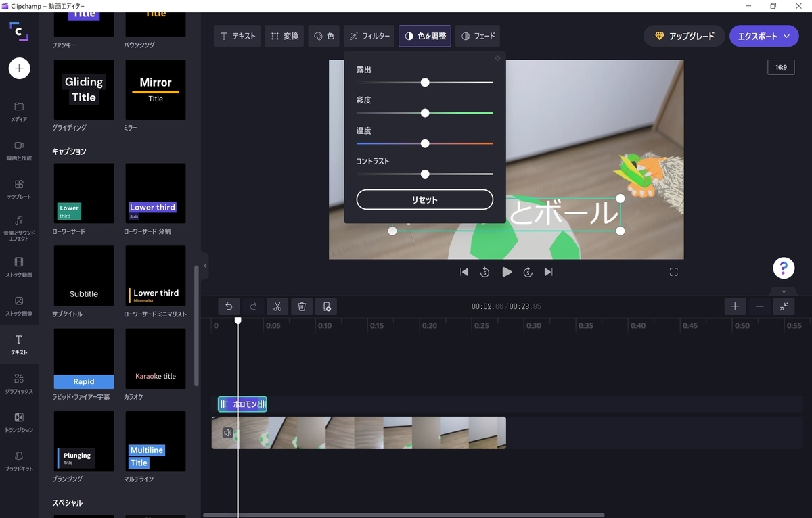Image resolution: width=812 pixels, height=518 pixels.
Task: Collapse the left text panel arrow
Action: coord(205,266)
